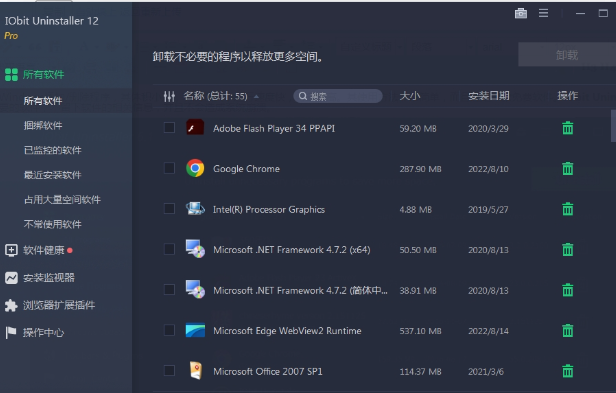Click trash icon for Microsoft Office 2007 SP1
This screenshot has width=616, height=393.
568,371
